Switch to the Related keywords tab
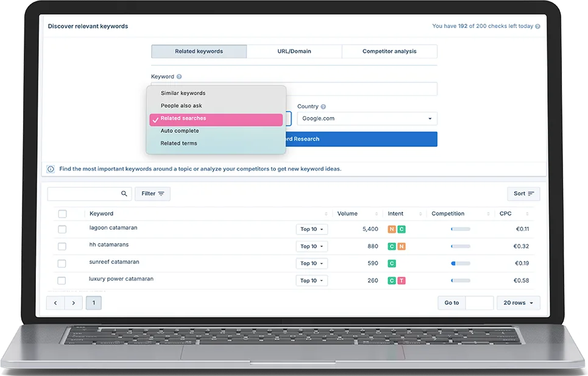 [199, 51]
